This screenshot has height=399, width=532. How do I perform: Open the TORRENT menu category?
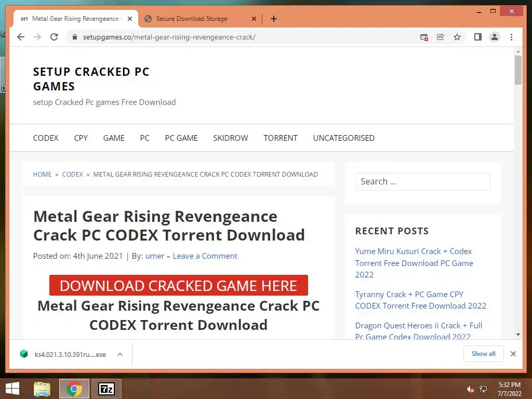pos(280,138)
